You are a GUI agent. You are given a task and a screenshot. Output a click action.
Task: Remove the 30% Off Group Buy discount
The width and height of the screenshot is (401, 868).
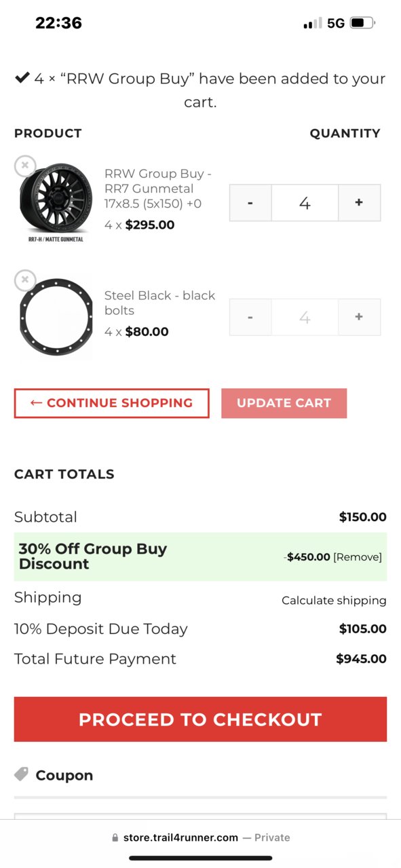pyautogui.click(x=358, y=557)
